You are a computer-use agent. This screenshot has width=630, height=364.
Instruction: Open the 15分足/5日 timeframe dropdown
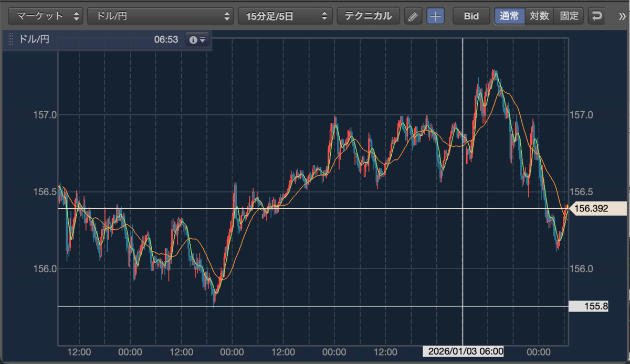click(285, 16)
